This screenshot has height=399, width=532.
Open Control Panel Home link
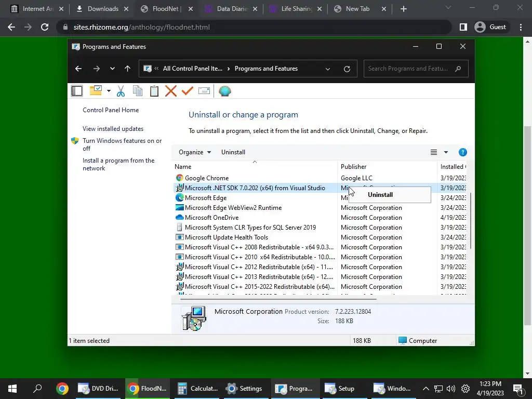(111, 110)
